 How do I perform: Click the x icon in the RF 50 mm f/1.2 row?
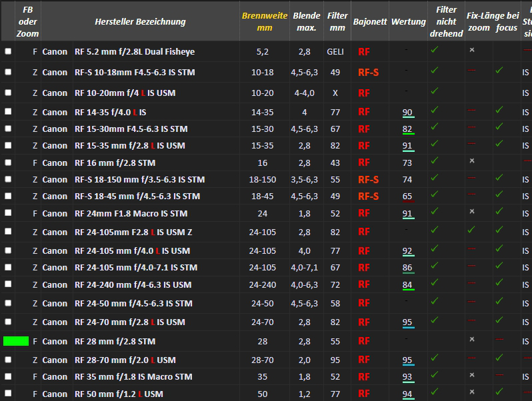click(471, 392)
